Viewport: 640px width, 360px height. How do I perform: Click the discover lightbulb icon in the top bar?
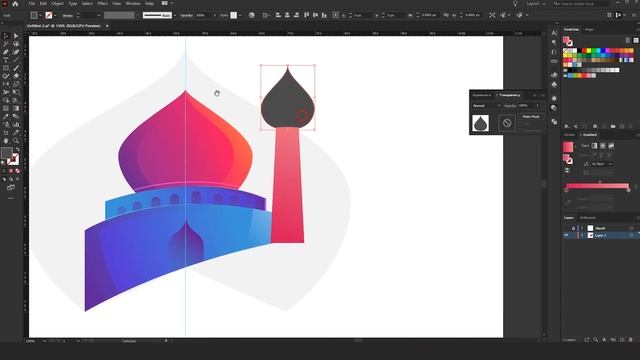(515, 4)
